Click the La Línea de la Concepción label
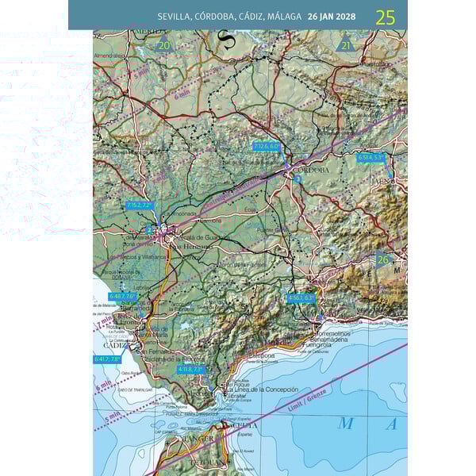The height and width of the screenshot is (476, 476). pyautogui.click(x=263, y=390)
